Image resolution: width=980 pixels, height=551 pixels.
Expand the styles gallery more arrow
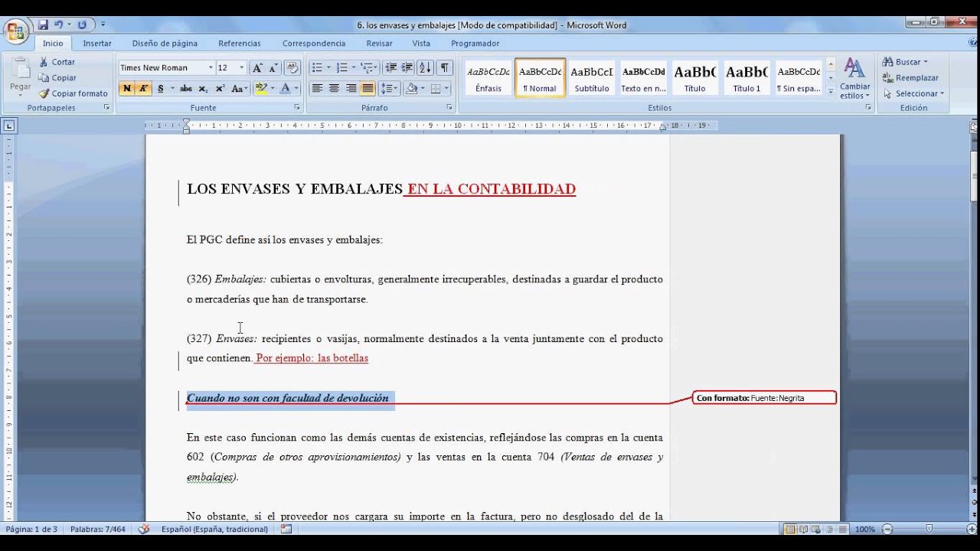[831, 91]
